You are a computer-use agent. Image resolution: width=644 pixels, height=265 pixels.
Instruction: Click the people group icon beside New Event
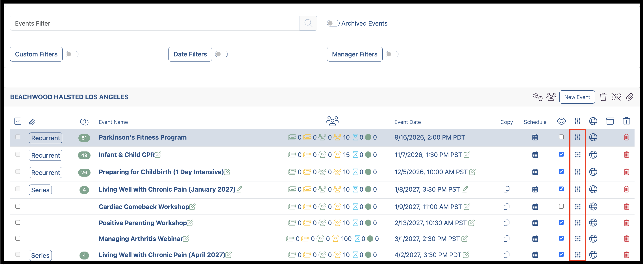click(551, 97)
